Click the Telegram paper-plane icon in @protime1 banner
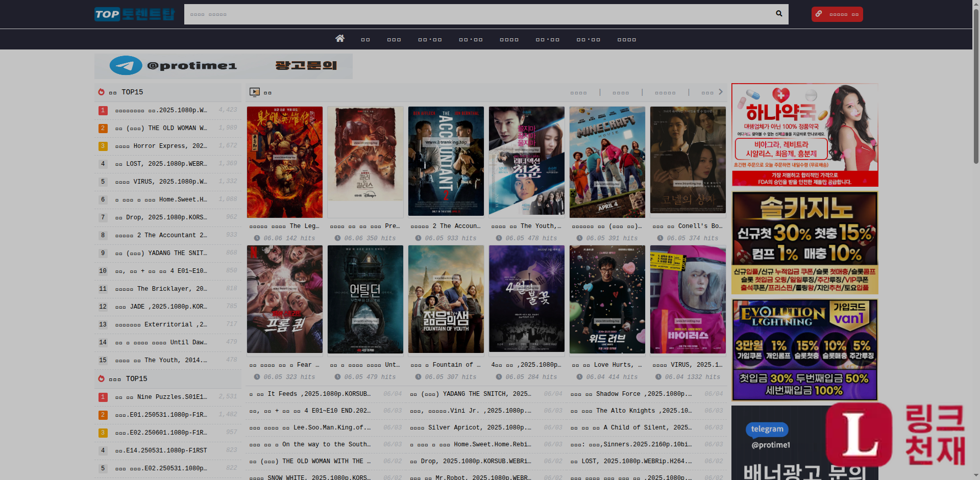Image resolution: width=980 pixels, height=480 pixels. tap(126, 66)
